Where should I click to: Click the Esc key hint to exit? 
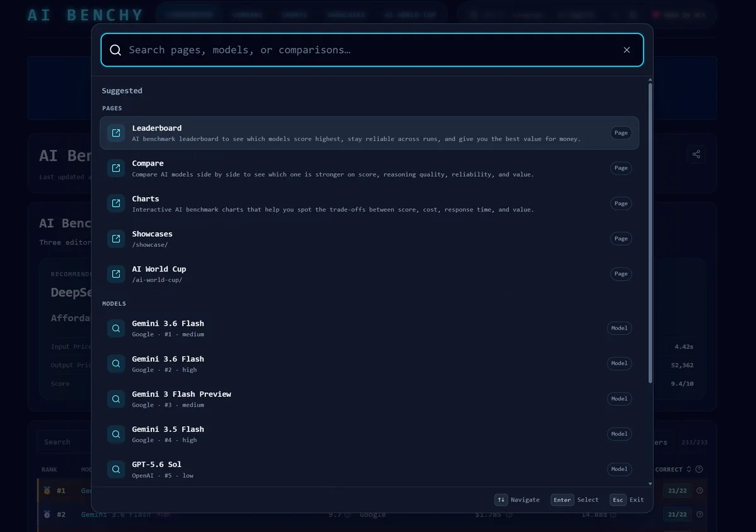[x=618, y=500]
